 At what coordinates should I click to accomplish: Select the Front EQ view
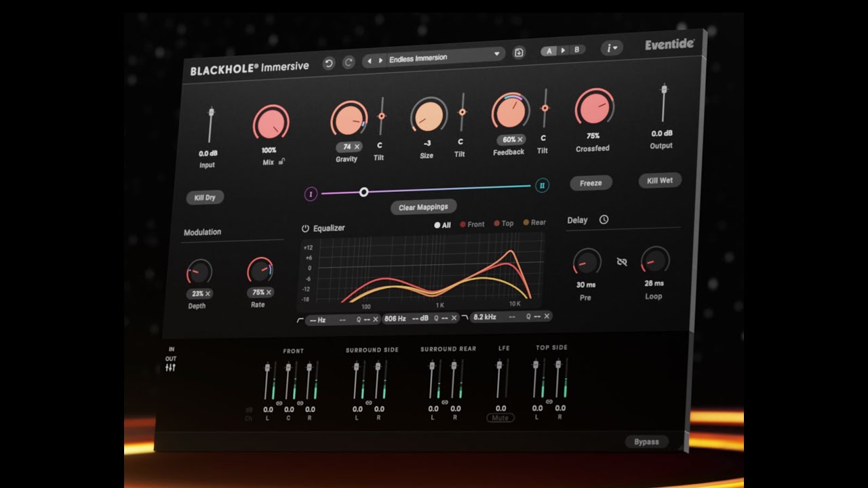click(472, 224)
